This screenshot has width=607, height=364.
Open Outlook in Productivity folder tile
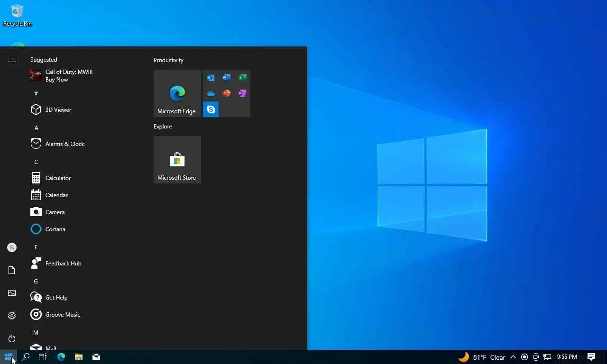[x=211, y=78]
